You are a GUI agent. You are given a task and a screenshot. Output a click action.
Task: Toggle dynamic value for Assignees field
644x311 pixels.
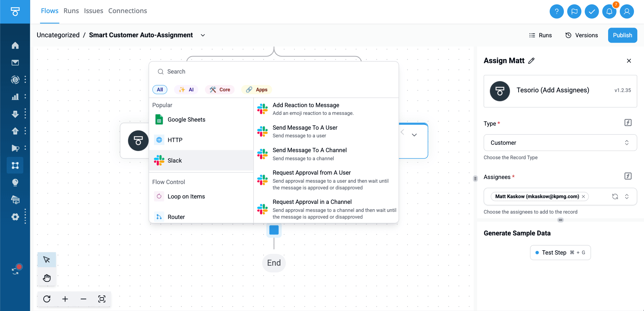pos(628,176)
